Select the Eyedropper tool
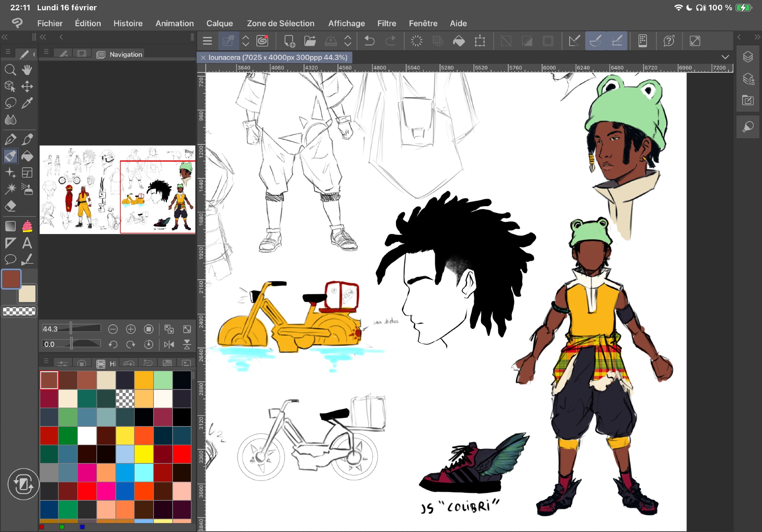762x532 pixels. tap(27, 103)
